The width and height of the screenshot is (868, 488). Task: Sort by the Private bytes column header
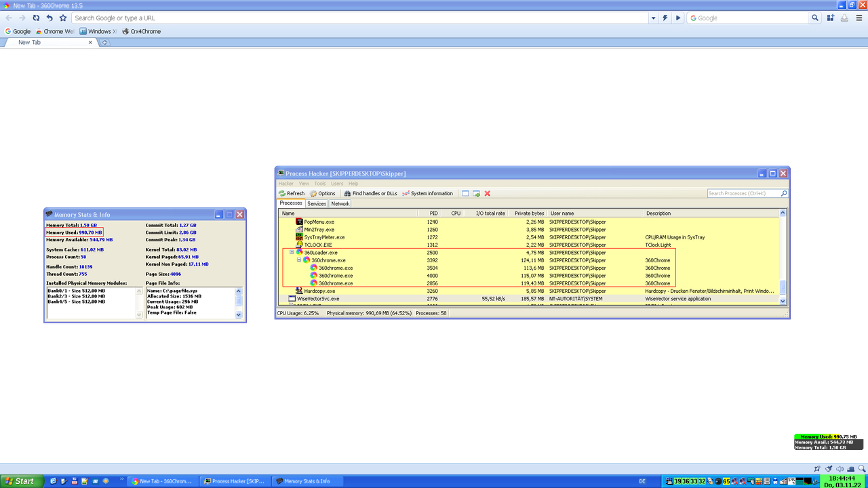(x=527, y=213)
